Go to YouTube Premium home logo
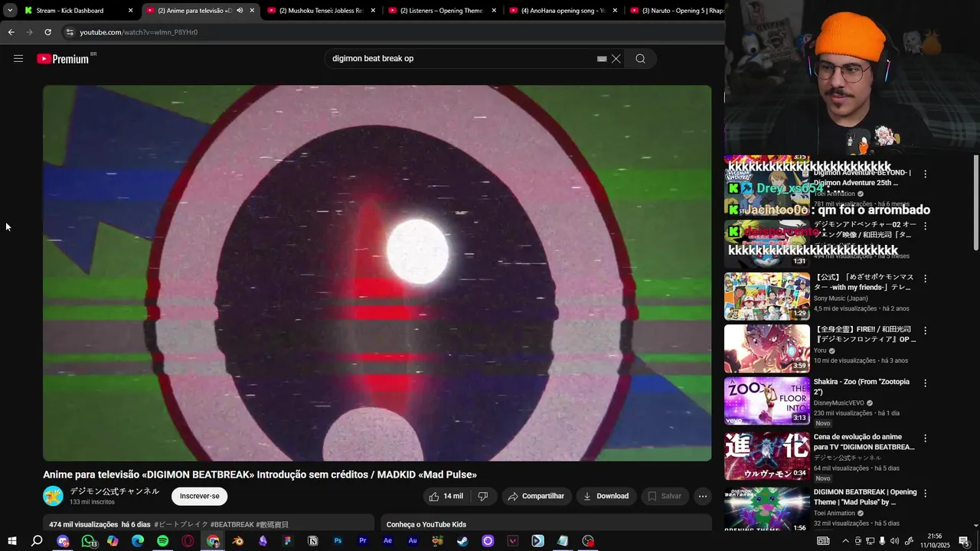Image resolution: width=980 pixels, height=551 pixels. point(63,59)
